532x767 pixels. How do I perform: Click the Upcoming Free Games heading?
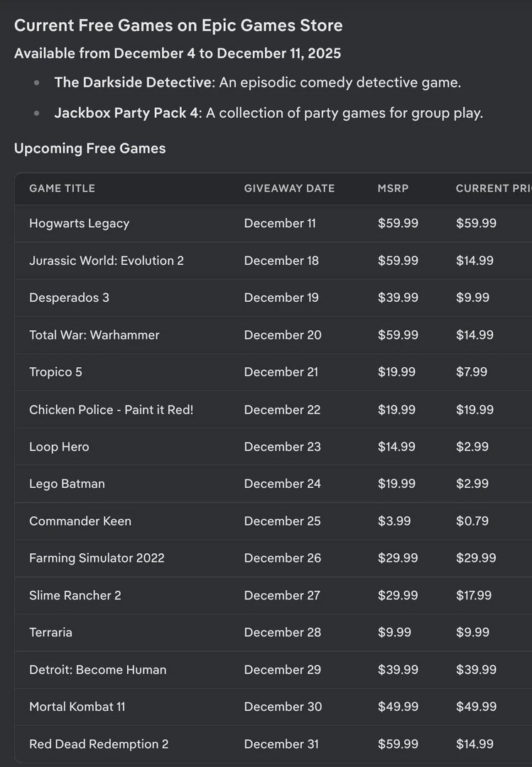click(89, 148)
